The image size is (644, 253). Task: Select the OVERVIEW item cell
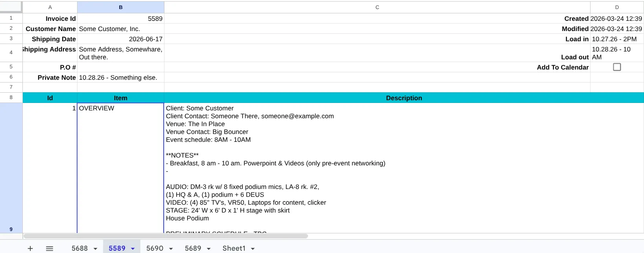point(120,168)
